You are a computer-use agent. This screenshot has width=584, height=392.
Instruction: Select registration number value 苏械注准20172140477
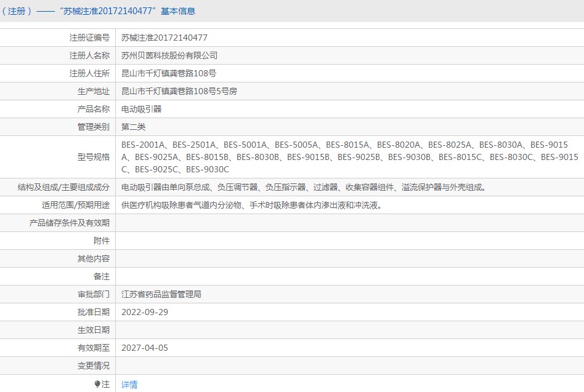point(164,38)
